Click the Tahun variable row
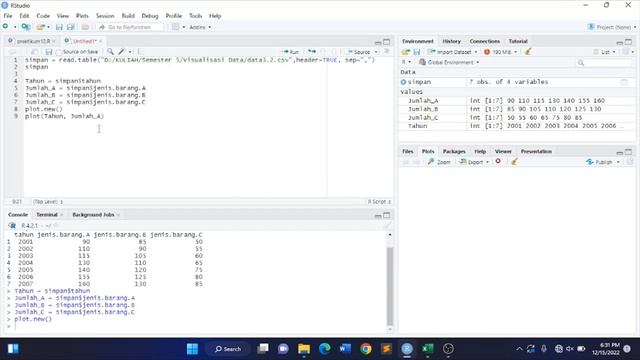The width and height of the screenshot is (640, 360). [x=517, y=126]
